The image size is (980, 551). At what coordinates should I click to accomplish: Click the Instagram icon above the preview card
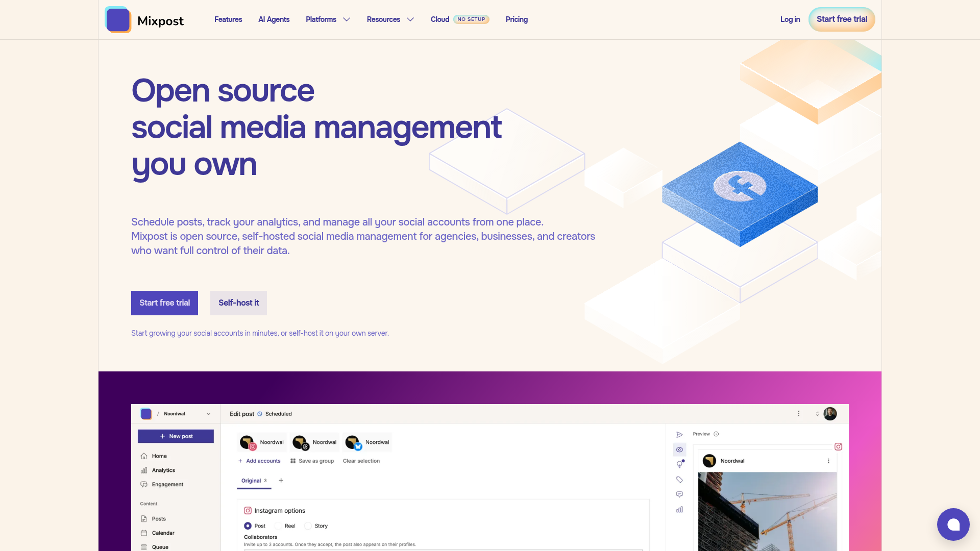[838, 446]
